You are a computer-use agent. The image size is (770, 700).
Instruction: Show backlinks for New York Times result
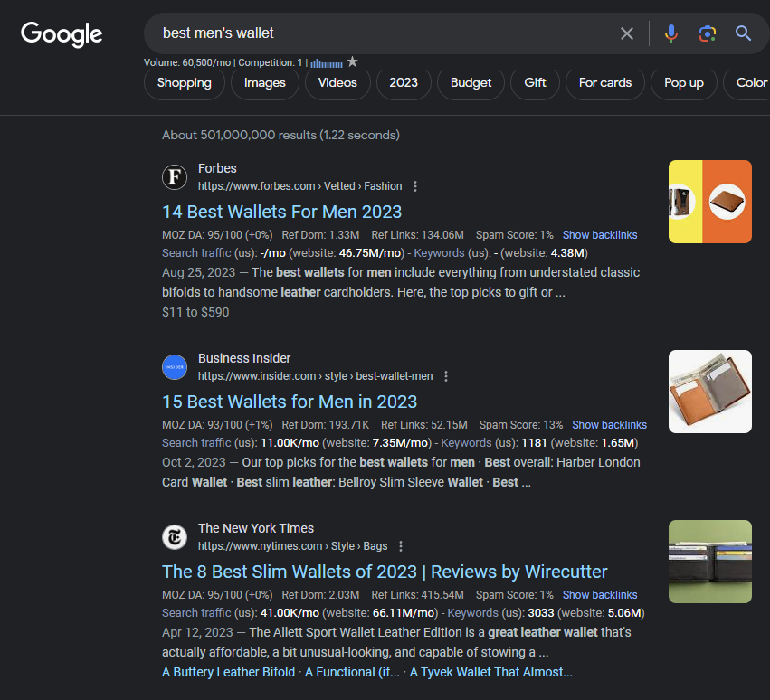tap(600, 595)
